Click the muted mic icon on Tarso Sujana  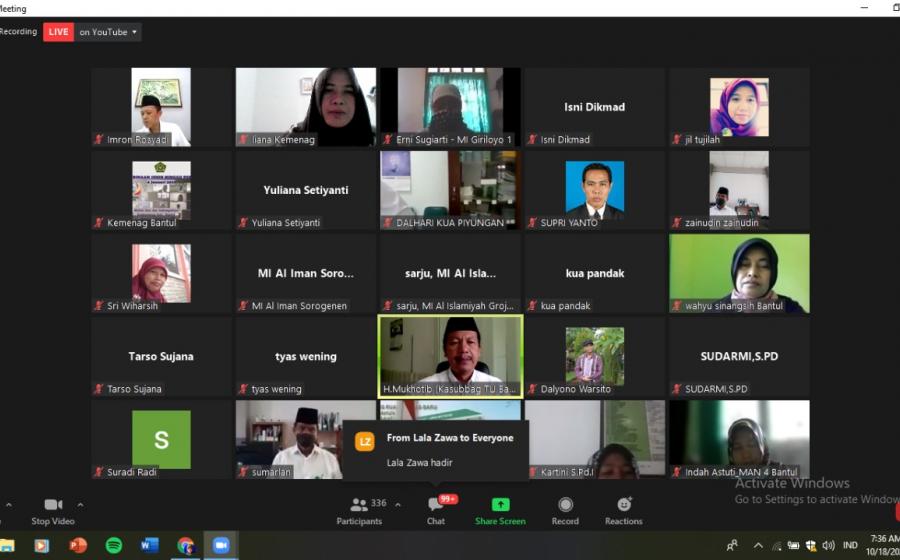[99, 389]
